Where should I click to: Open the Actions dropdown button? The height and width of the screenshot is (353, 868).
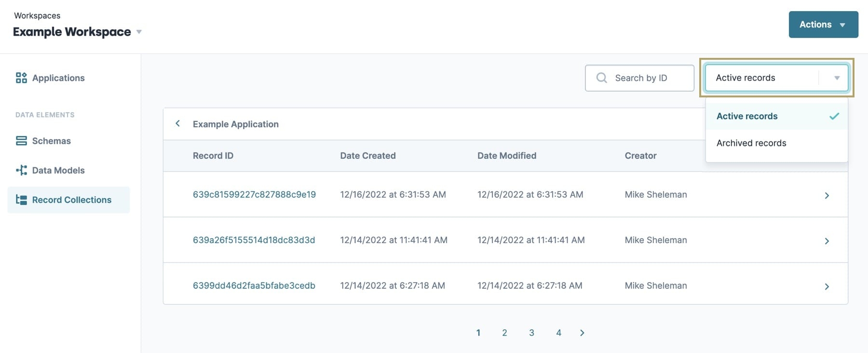(823, 25)
